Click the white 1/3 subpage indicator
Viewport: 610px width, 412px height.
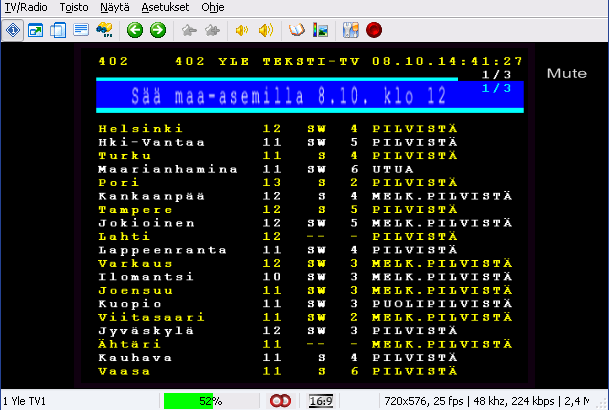coord(496,74)
